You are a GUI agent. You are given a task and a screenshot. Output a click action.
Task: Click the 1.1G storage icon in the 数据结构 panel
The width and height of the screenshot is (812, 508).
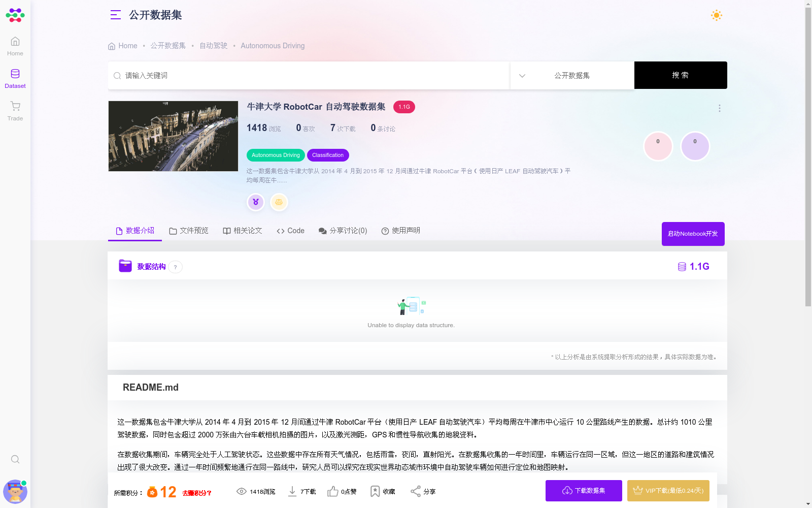[x=682, y=267]
